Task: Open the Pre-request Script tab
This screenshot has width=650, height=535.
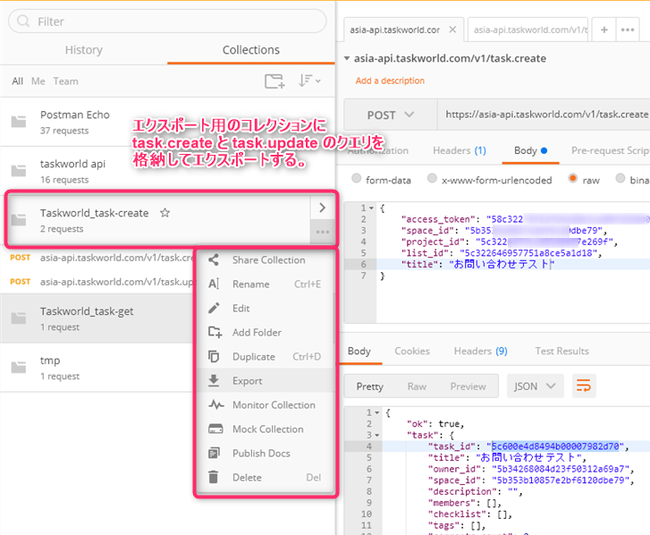Action: [x=610, y=150]
